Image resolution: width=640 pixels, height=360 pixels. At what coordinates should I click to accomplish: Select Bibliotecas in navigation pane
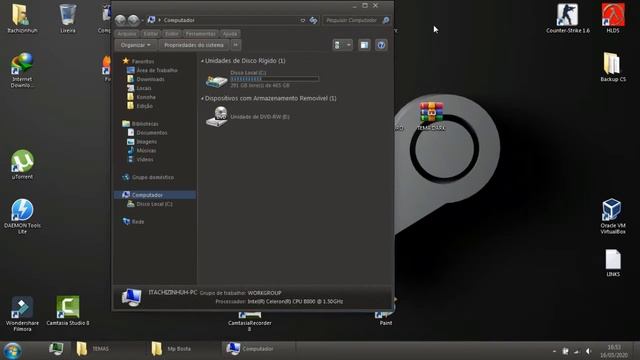145,124
